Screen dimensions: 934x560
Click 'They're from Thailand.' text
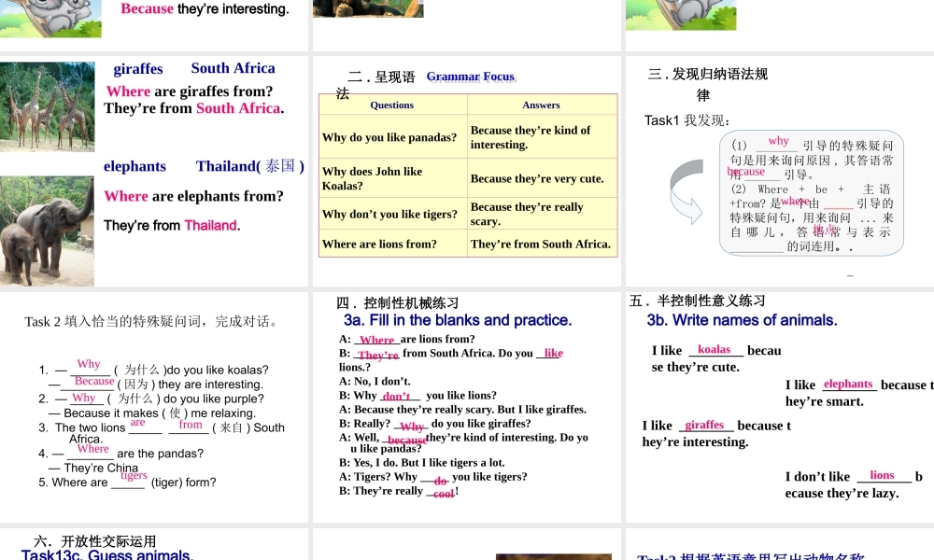click(172, 226)
